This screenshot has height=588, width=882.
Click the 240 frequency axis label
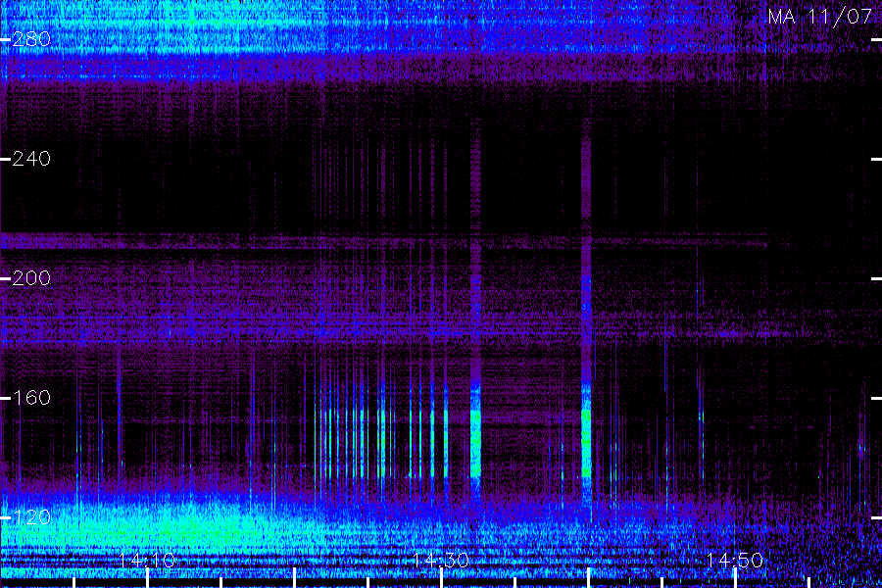point(31,159)
